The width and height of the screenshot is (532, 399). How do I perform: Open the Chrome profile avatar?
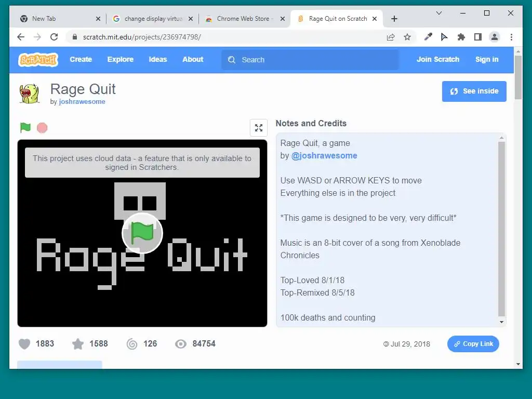click(495, 37)
